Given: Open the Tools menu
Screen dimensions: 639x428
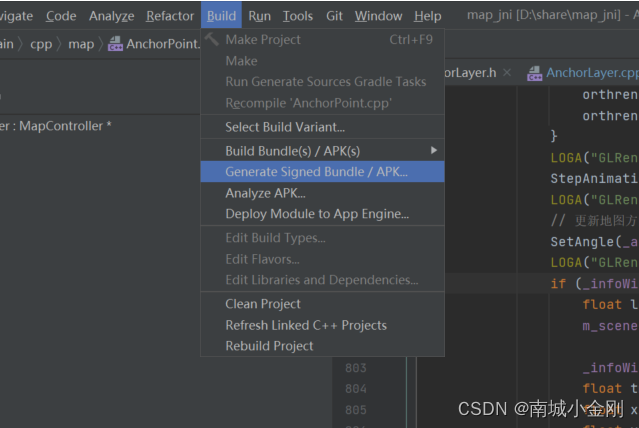Looking at the screenshot, I should click(298, 16).
